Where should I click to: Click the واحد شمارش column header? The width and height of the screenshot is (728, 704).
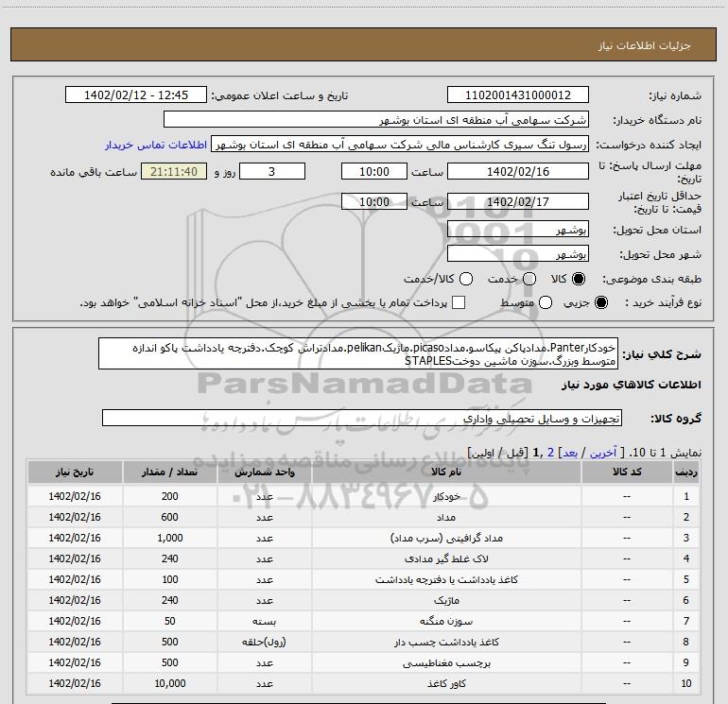pyautogui.click(x=264, y=472)
